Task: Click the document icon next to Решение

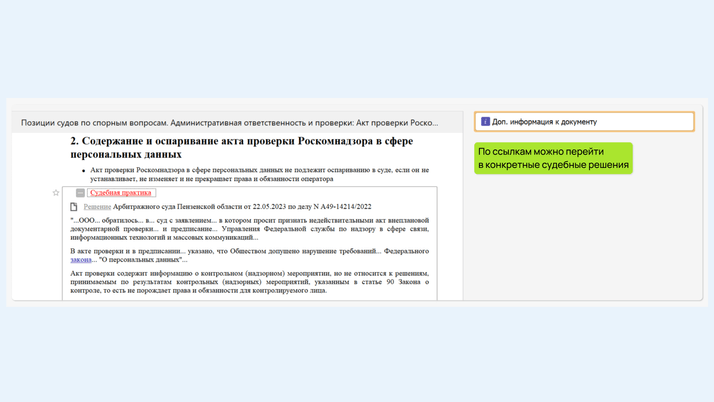Action: coord(74,207)
